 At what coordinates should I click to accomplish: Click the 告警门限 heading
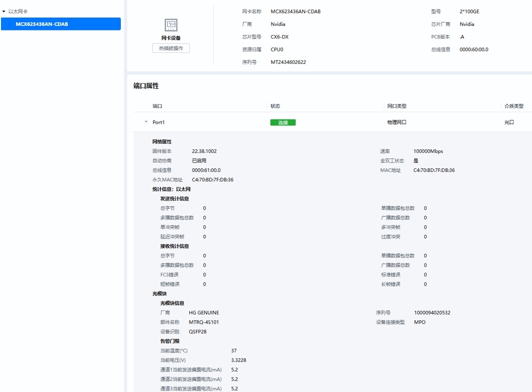coord(170,341)
